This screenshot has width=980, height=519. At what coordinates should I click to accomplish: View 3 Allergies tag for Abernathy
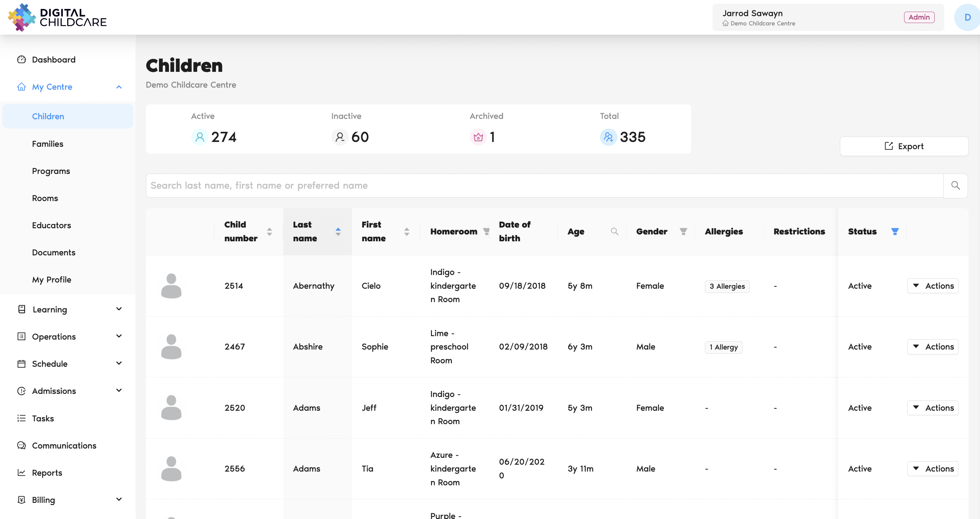pyautogui.click(x=727, y=286)
